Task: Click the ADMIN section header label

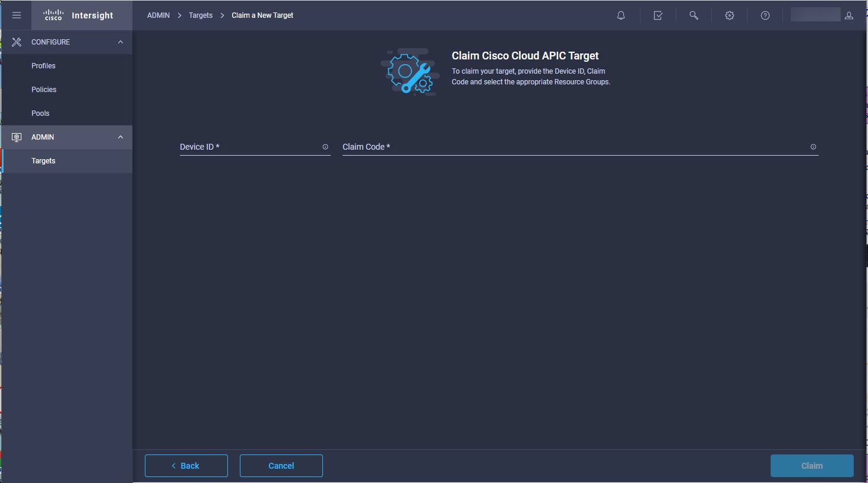Action: [43, 137]
